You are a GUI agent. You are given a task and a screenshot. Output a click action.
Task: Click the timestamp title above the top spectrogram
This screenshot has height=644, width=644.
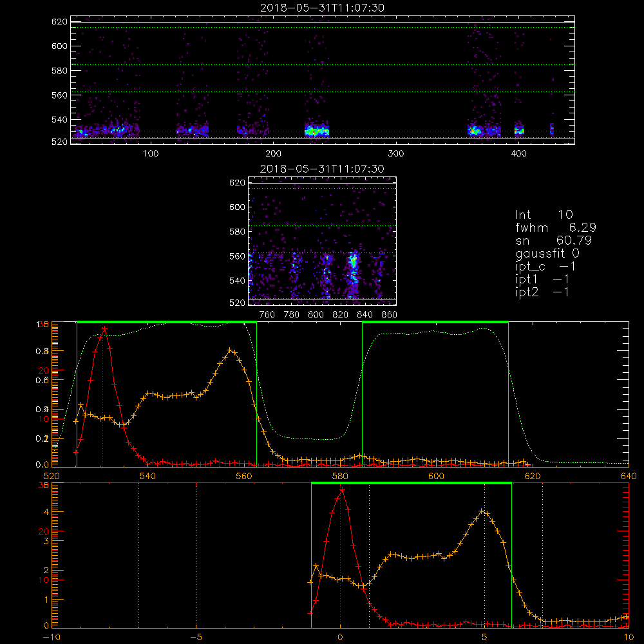(x=322, y=8)
